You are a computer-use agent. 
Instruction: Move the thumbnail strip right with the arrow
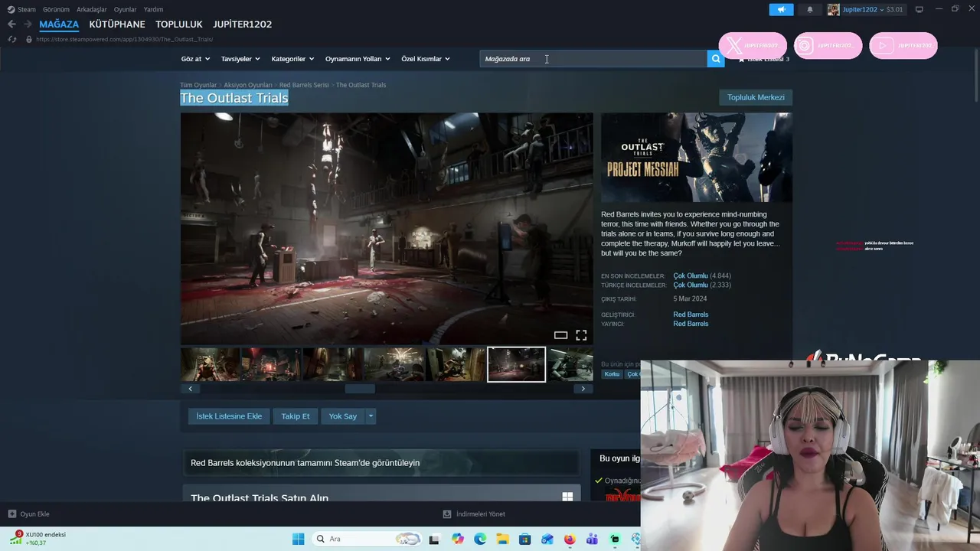(583, 389)
